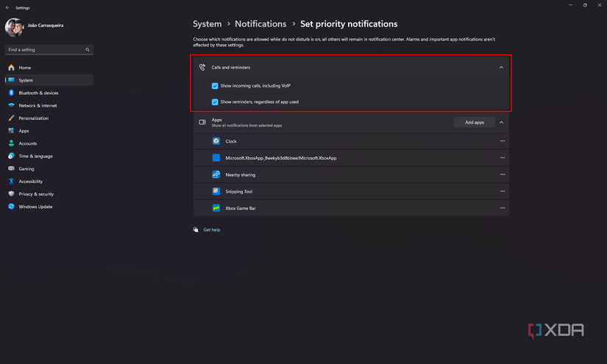Click the Windows Update icon in sidebar
The image size is (607, 364).
point(11,207)
